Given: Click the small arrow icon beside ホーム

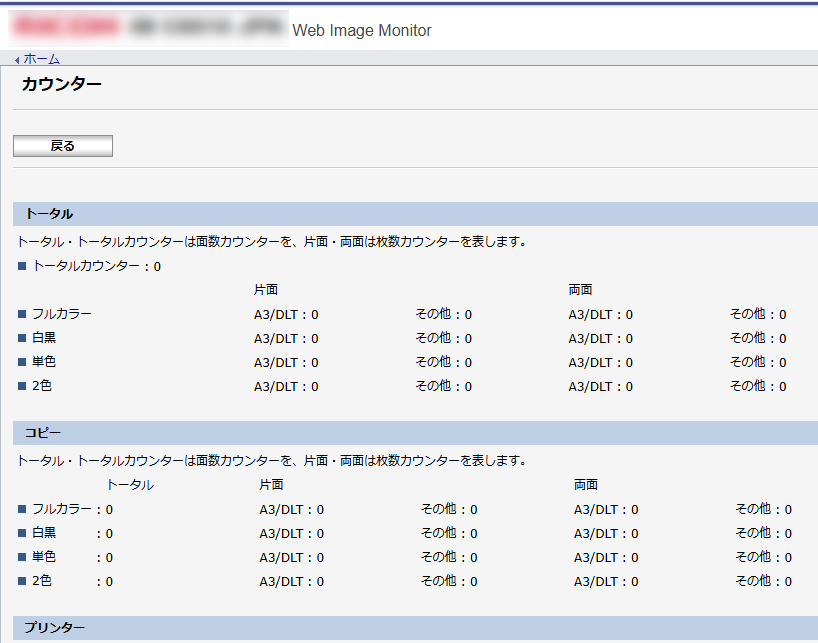Looking at the screenshot, I should [17, 60].
